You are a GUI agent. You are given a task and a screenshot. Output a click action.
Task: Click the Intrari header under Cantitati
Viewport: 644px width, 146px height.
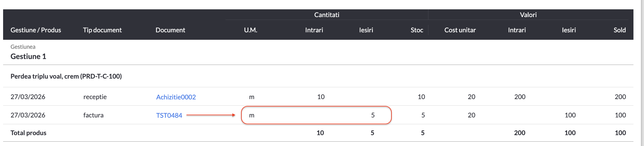314,30
